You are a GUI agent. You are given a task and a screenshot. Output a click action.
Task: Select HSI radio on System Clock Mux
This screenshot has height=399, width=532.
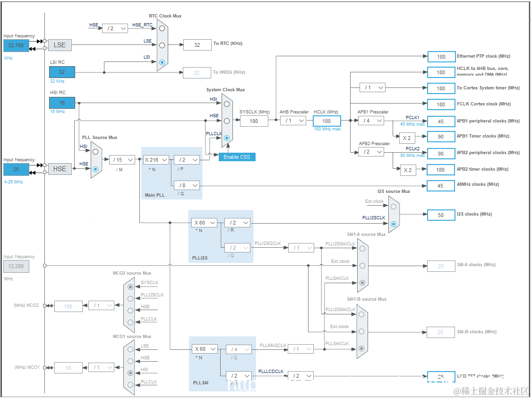coord(227,104)
